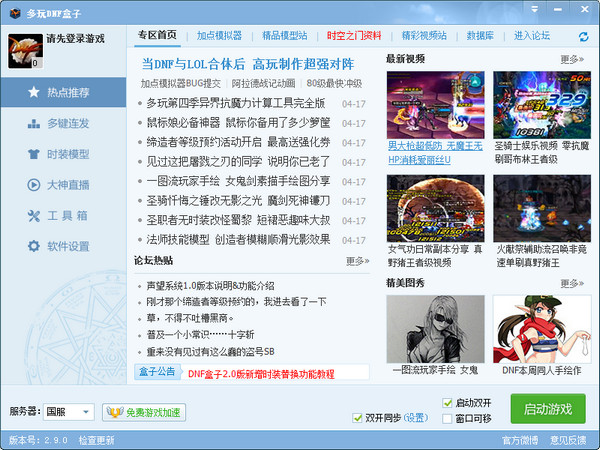Open the 精彩视频站 tab

424,36
